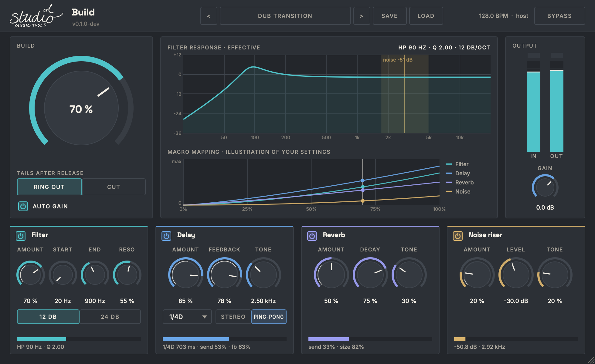Toggle the Delay module power icon

pos(166,236)
